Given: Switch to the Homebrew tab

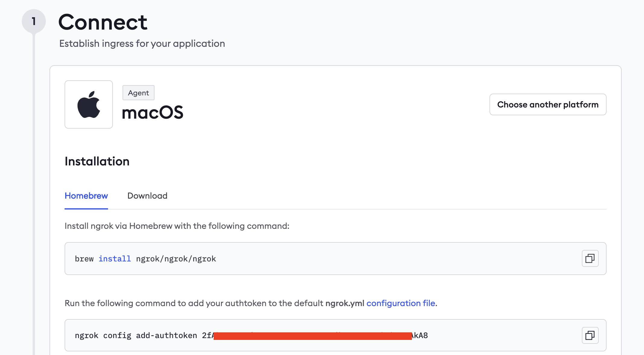Looking at the screenshot, I should (x=86, y=196).
